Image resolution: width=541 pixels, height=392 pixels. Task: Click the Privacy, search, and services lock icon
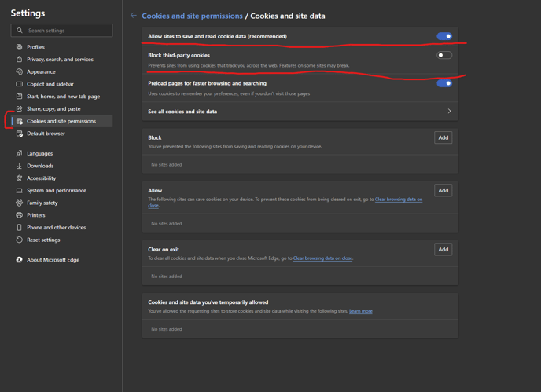pyautogui.click(x=20, y=59)
